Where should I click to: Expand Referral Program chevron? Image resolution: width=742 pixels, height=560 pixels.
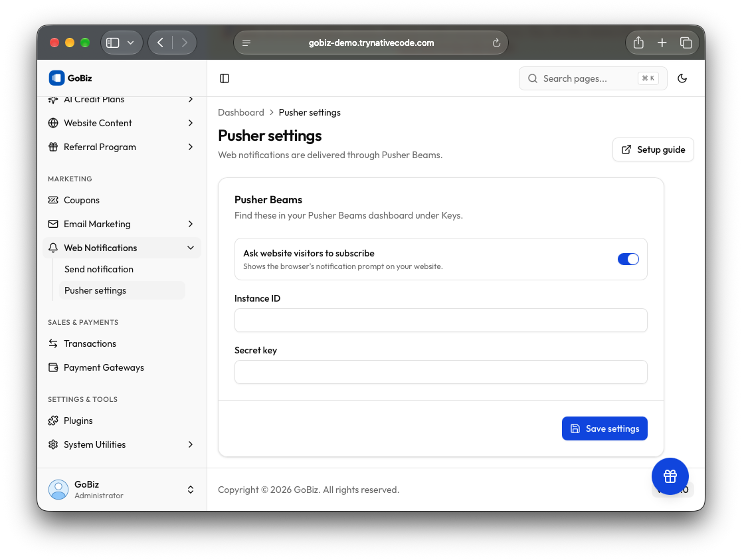[x=191, y=147]
